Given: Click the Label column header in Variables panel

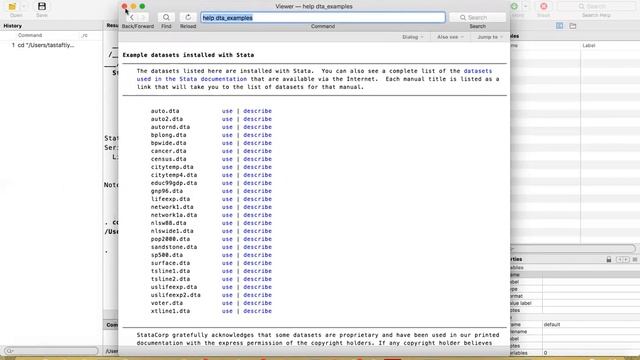Looking at the screenshot, I should tap(589, 45).
